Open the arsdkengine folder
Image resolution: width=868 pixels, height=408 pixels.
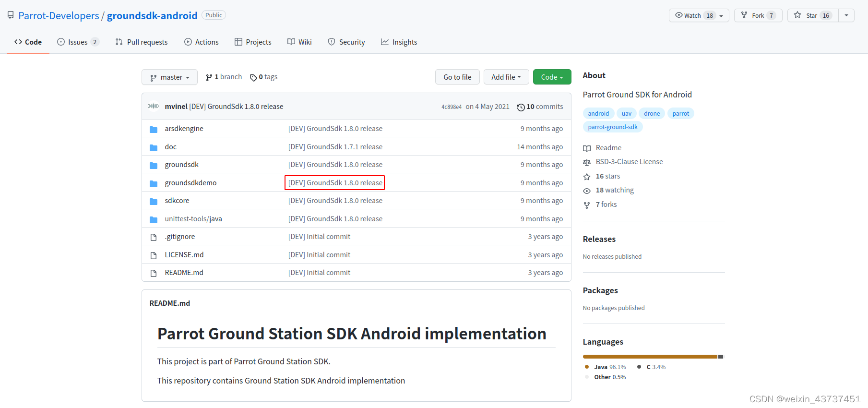(x=184, y=129)
